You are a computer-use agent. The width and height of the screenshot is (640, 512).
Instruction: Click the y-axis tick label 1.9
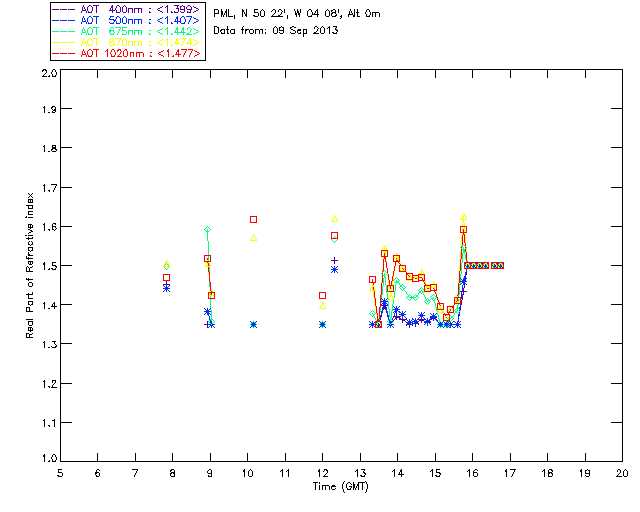point(49,109)
